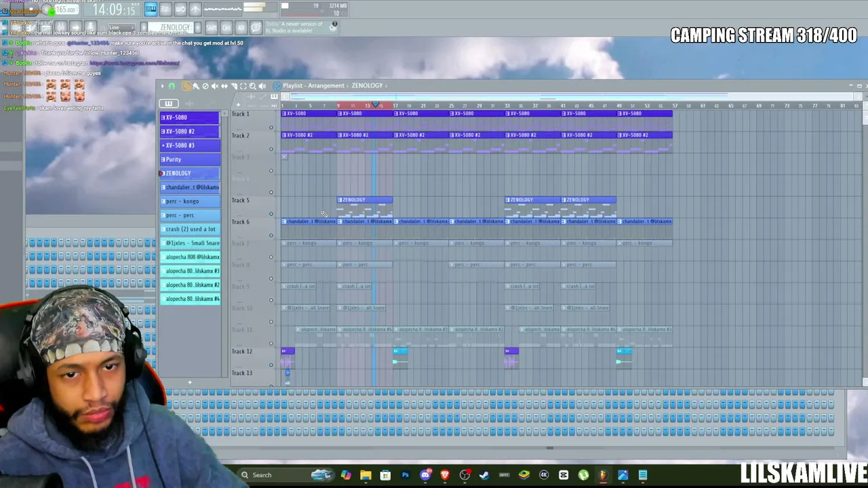Open CapCut from the taskbar
868x488 pixels.
(564, 475)
